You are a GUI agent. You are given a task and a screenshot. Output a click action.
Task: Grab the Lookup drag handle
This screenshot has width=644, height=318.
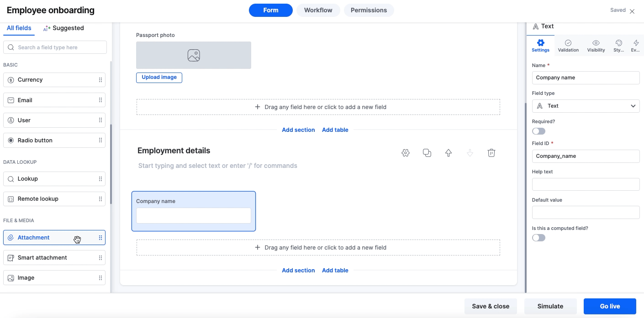pyautogui.click(x=100, y=179)
